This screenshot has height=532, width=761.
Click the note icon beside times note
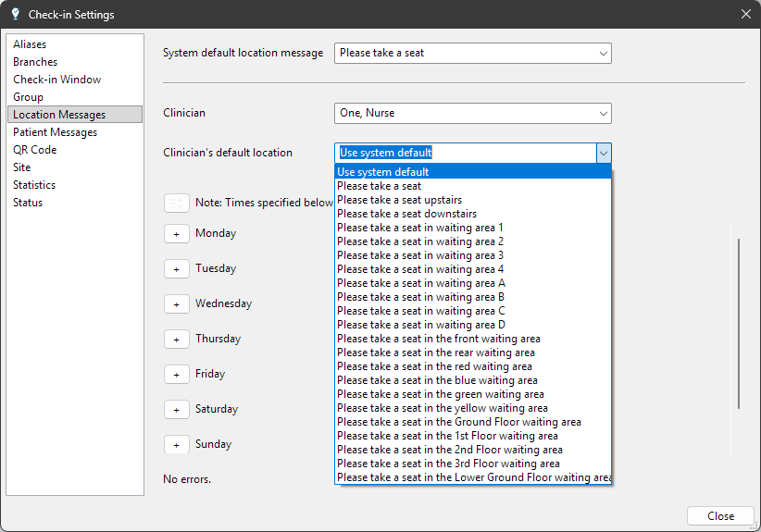click(x=176, y=204)
